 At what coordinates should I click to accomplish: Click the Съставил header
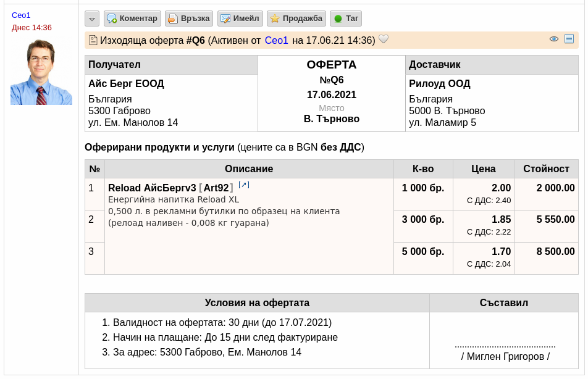click(503, 303)
